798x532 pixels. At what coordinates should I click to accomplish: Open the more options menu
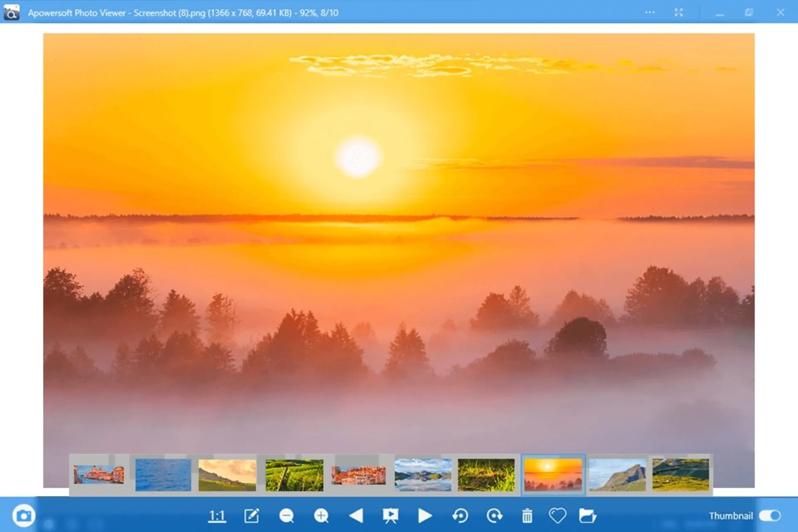pyautogui.click(x=649, y=12)
